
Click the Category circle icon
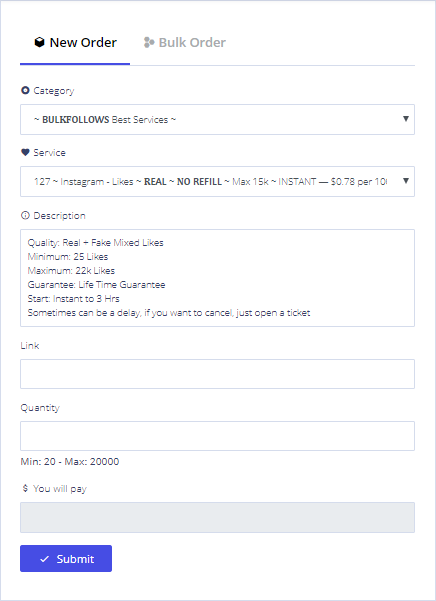[25, 90]
